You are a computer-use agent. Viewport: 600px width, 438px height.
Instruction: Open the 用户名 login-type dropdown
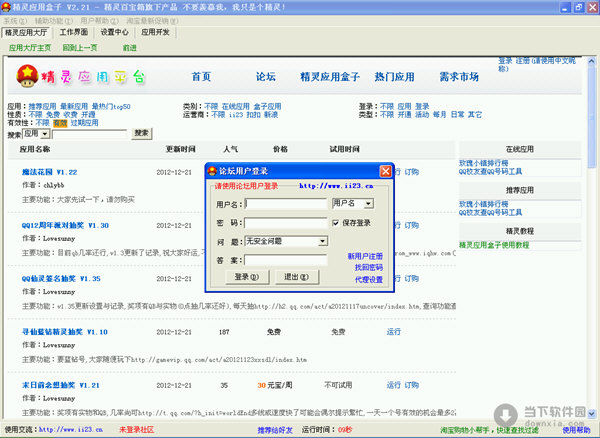[x=368, y=204]
